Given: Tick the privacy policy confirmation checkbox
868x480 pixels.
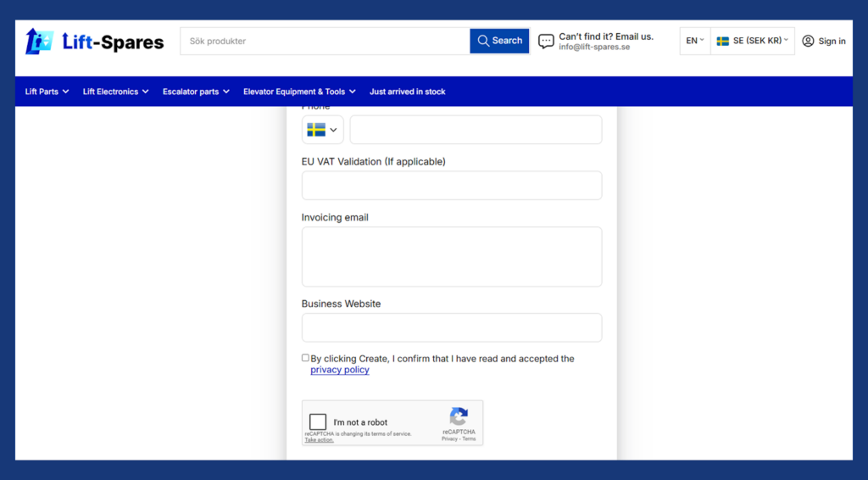Looking at the screenshot, I should click(x=305, y=358).
